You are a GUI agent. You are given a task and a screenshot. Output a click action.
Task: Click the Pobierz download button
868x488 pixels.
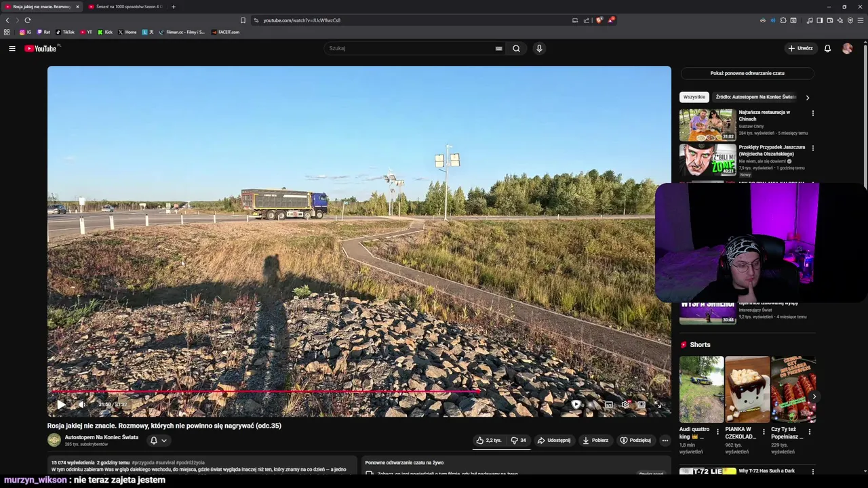coord(595,440)
